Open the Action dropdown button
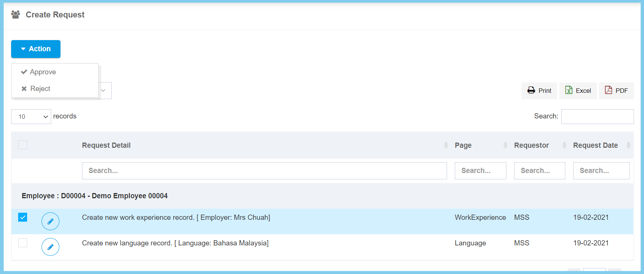The width and height of the screenshot is (644, 274). 36,49
